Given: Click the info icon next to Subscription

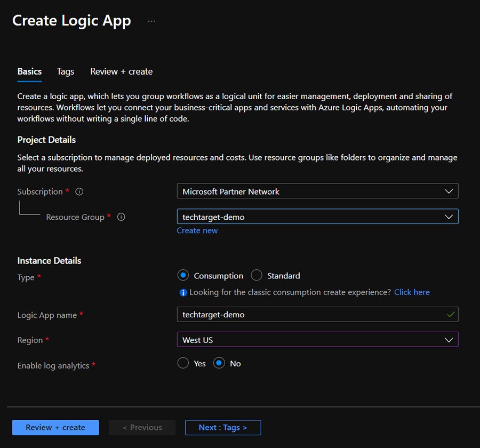Looking at the screenshot, I should coord(79,191).
